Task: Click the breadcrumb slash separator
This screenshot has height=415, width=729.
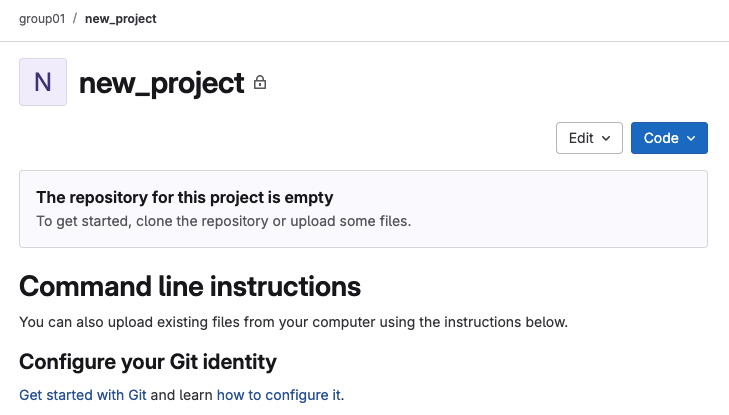Action: tap(75, 19)
